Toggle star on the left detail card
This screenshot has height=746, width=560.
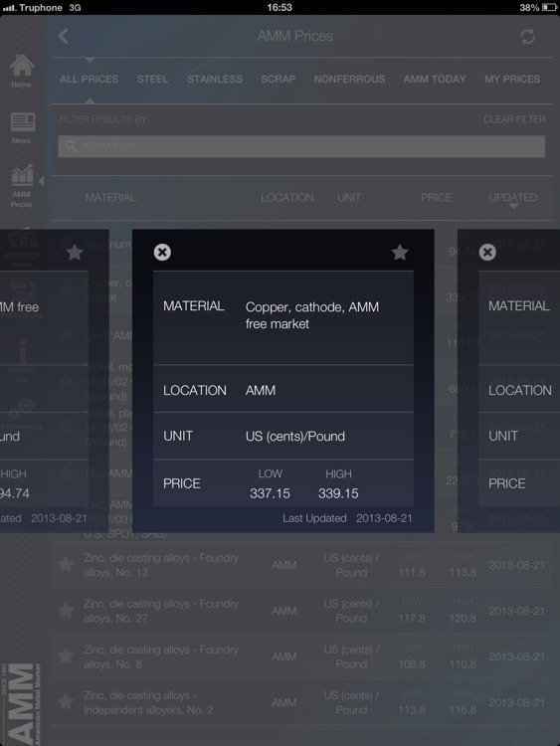click(75, 253)
